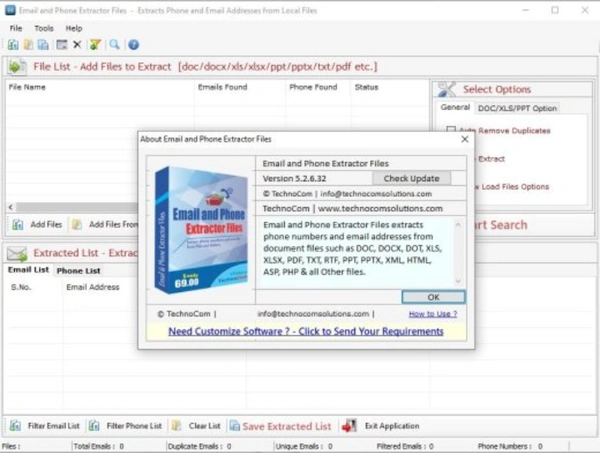Click Exit Application button
This screenshot has width=600, height=453.
point(392,425)
